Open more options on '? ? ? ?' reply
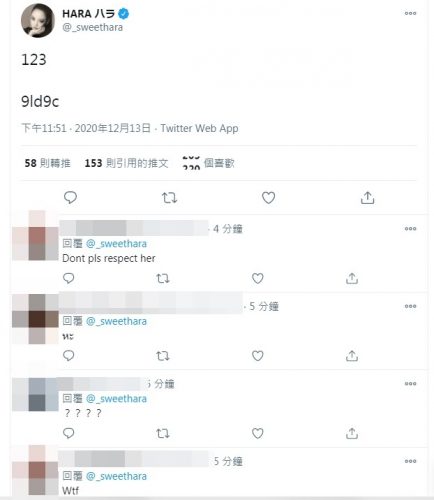The image size is (434, 500). click(410, 384)
